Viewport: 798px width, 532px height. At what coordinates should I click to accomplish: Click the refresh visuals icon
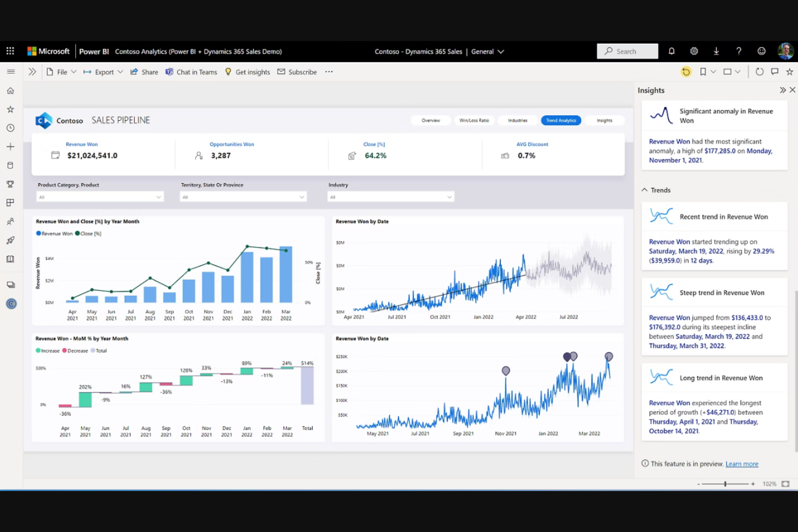759,72
